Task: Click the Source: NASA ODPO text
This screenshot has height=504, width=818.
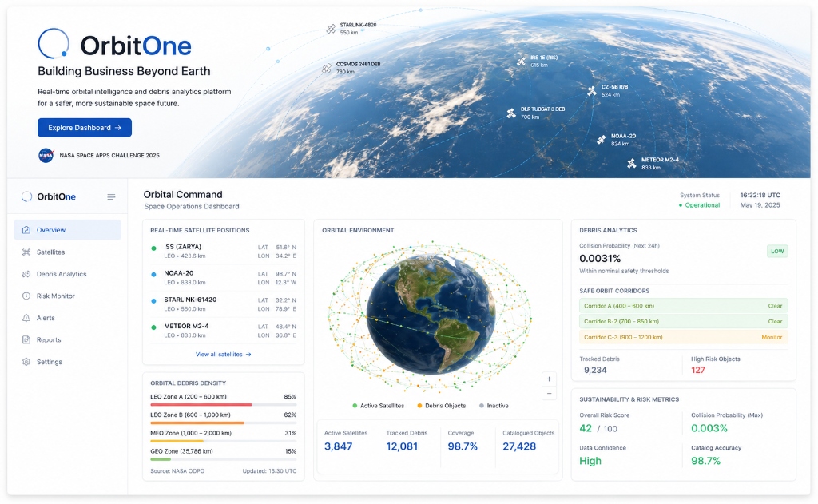Action: [177, 471]
